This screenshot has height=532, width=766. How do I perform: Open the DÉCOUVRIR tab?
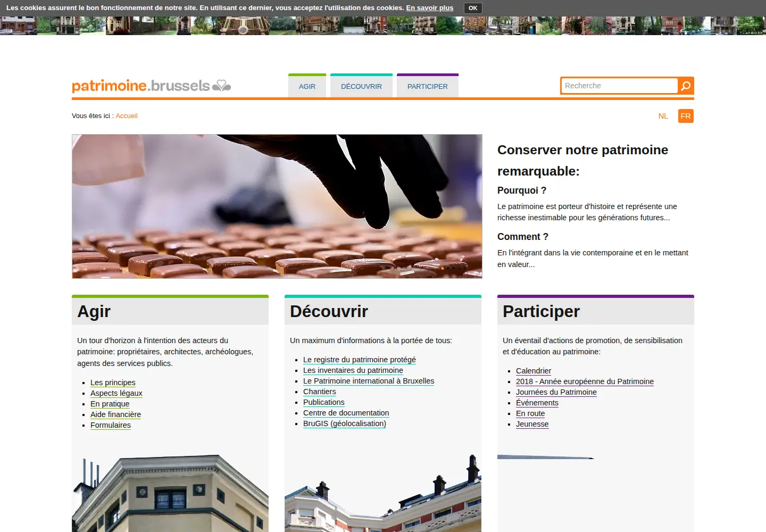361,86
